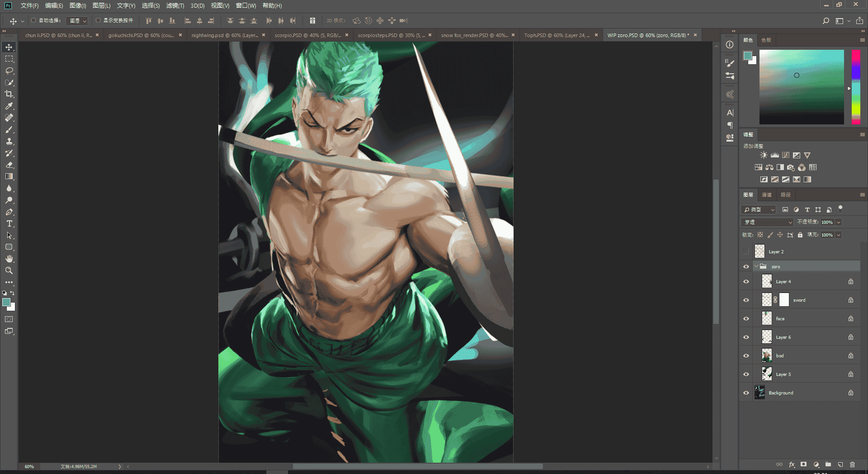Open the Filter menu

175,5
